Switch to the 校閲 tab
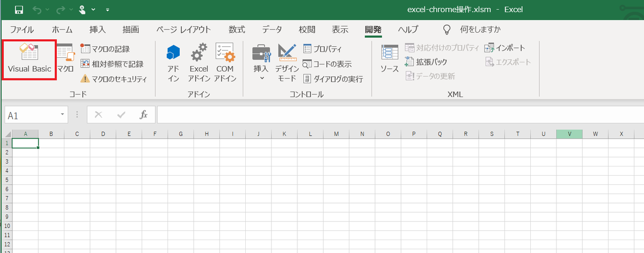The height and width of the screenshot is (253, 644). click(307, 29)
